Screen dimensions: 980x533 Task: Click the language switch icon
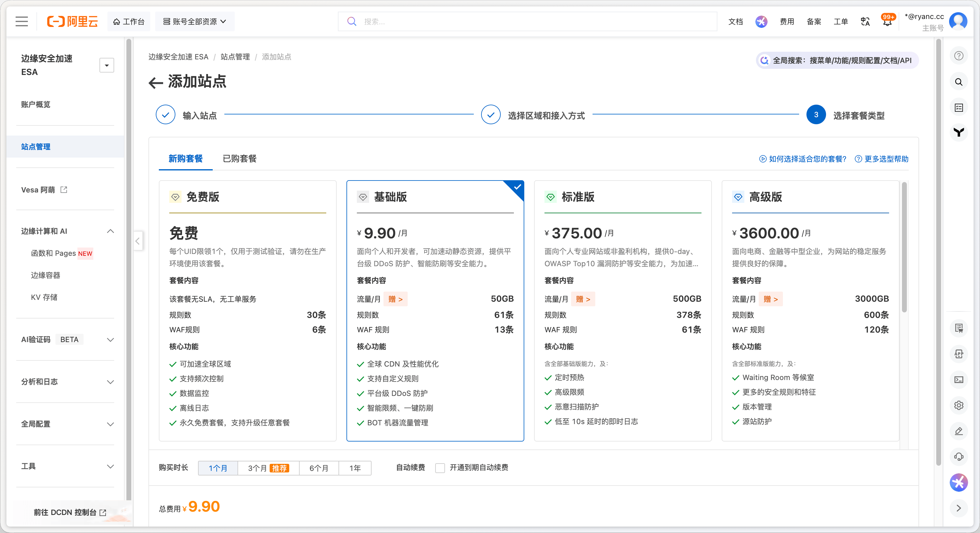point(865,22)
